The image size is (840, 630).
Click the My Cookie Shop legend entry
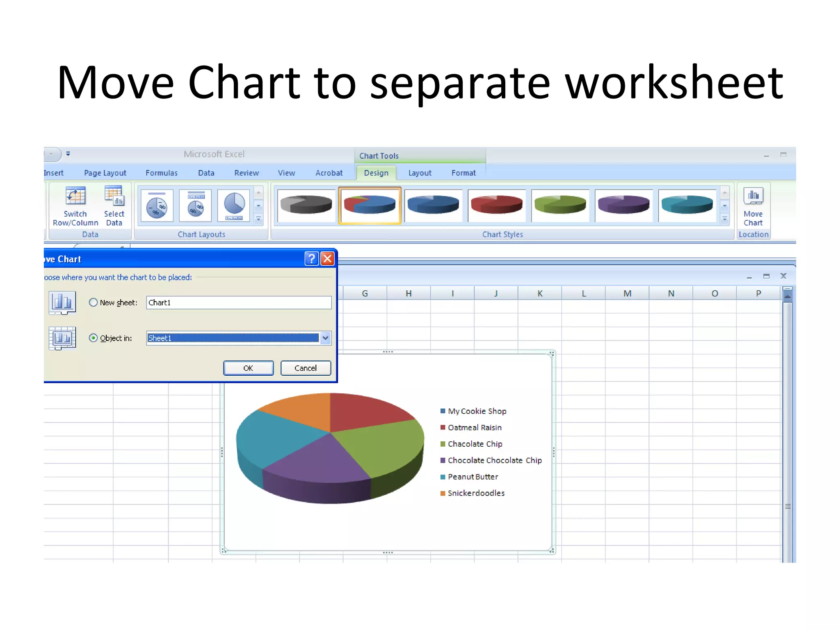click(x=473, y=411)
